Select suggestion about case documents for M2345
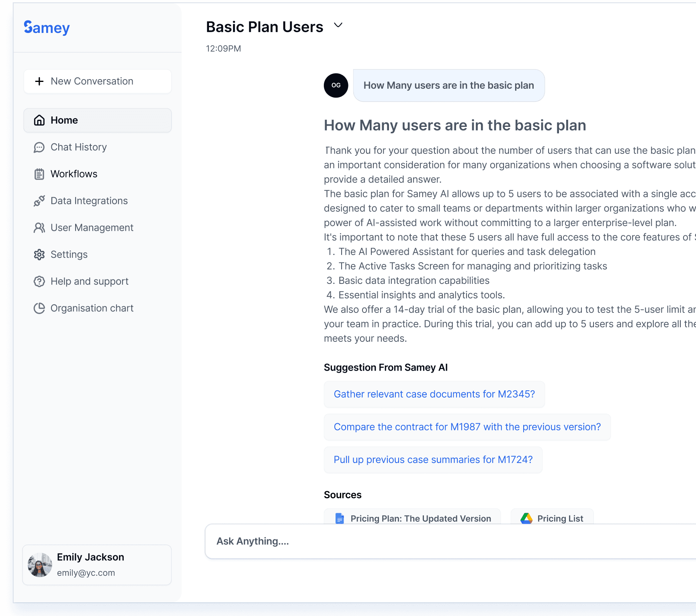This screenshot has width=696, height=616. pos(434,394)
